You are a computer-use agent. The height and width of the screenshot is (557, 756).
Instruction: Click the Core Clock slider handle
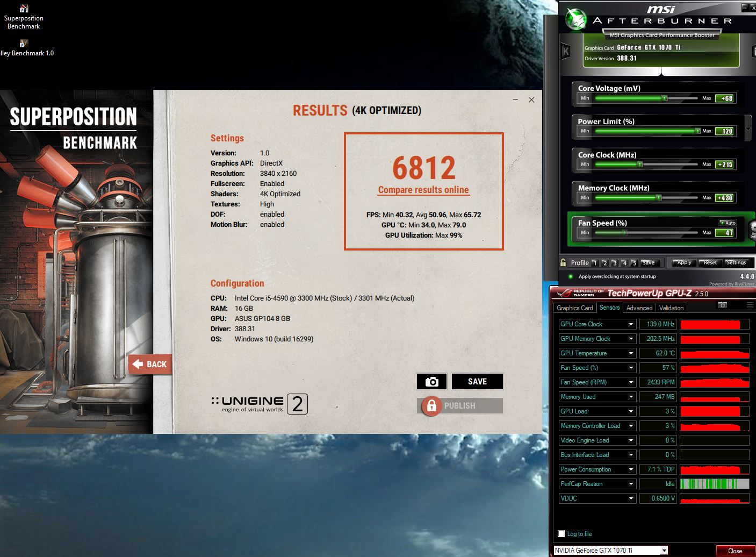tap(639, 164)
